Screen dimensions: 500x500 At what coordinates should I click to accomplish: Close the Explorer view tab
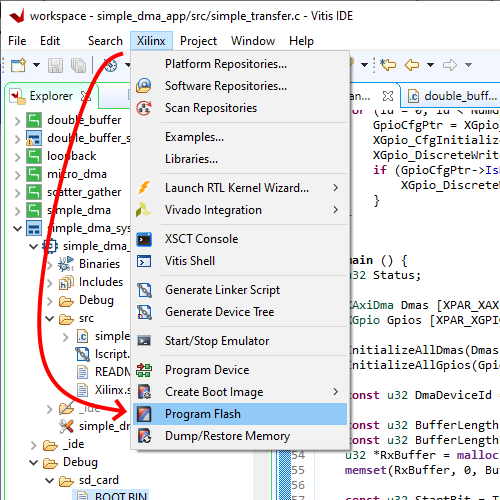(x=86, y=96)
